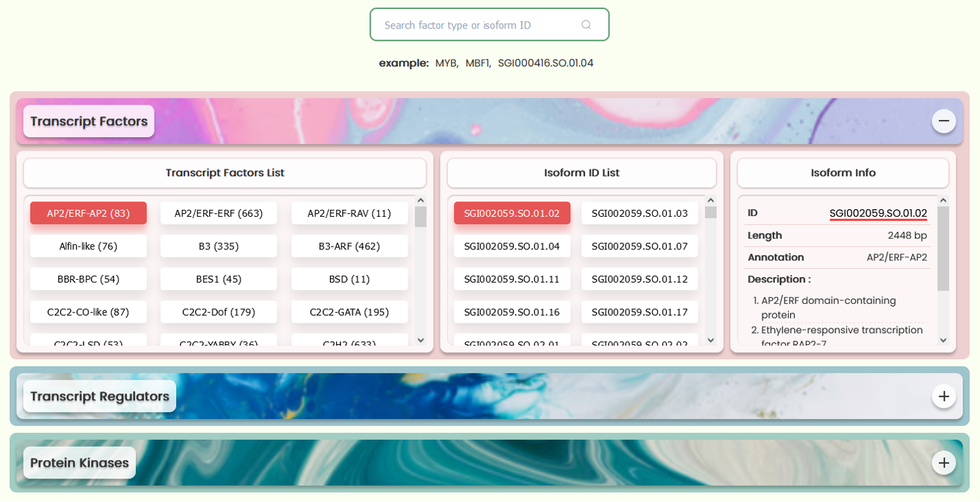The image size is (980, 502).
Task: Select C2C2-GATA (195) factor
Action: point(349,312)
